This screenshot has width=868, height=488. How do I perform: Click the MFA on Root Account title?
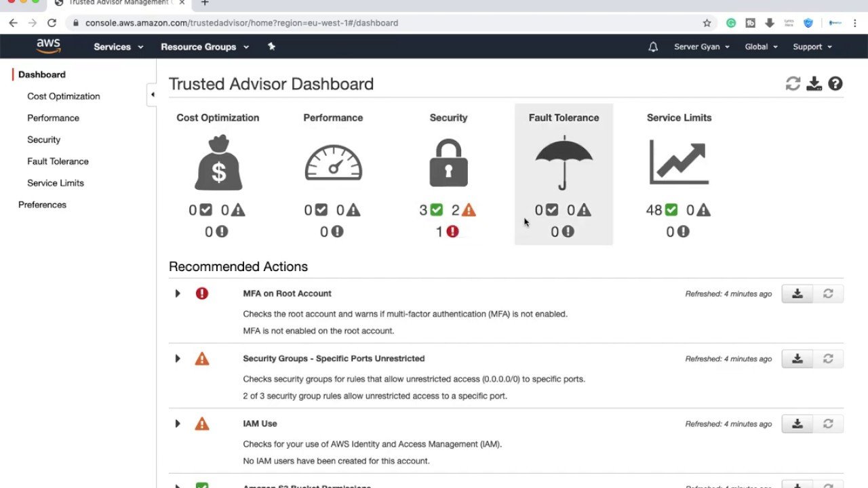(288, 293)
